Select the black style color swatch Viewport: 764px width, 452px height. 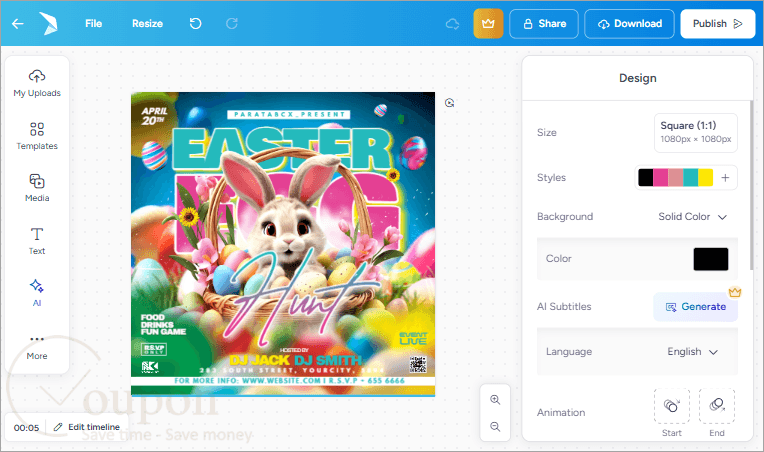point(646,178)
